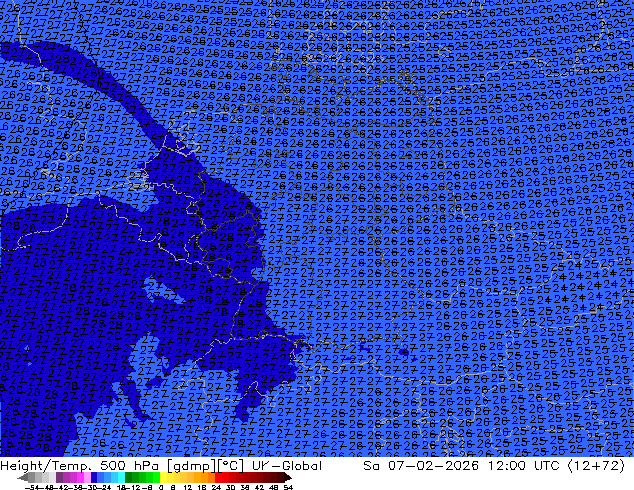Image resolution: width=634 pixels, height=490 pixels.
Task: Click the bright green swatch above -8
Action: coord(149,477)
